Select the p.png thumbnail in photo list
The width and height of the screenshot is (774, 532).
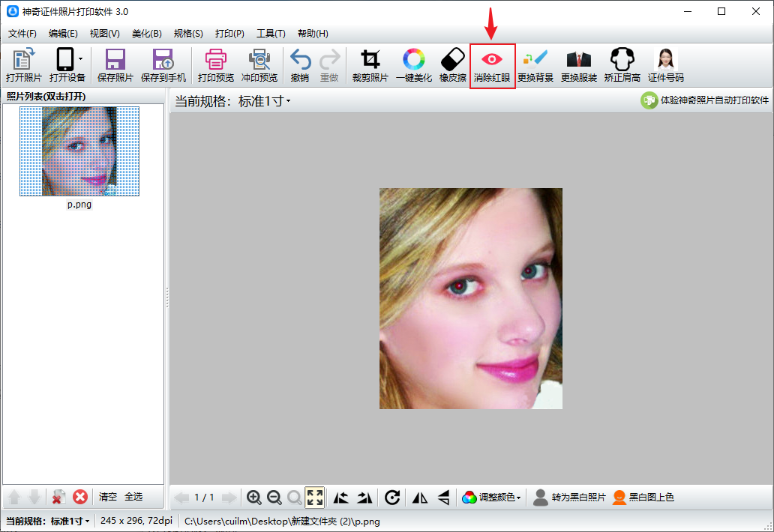click(x=79, y=151)
